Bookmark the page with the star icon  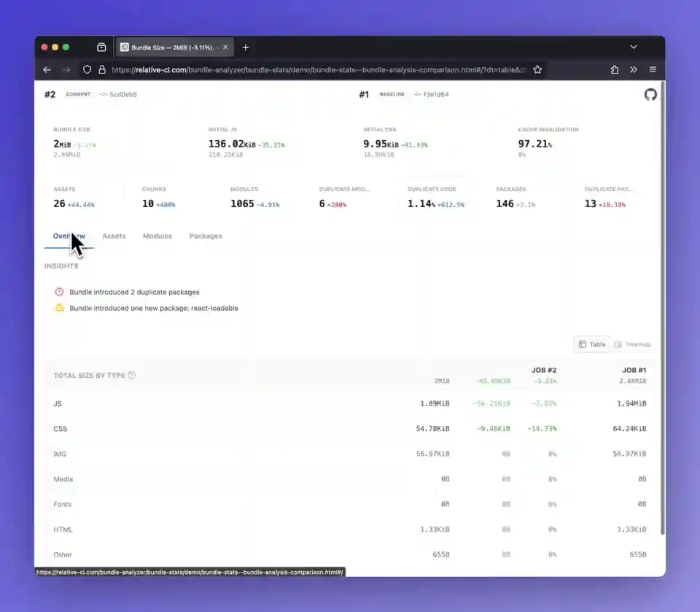[x=537, y=69]
